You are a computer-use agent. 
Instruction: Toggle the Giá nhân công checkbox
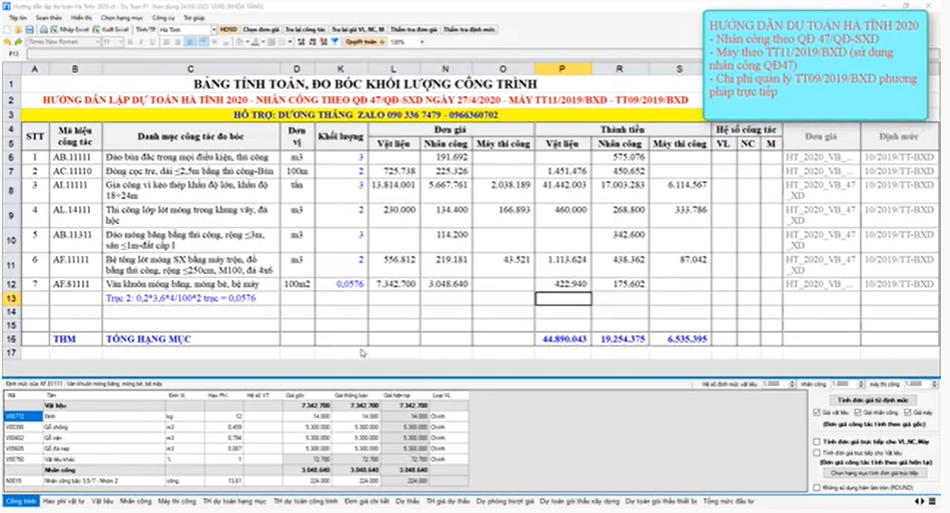point(857,412)
